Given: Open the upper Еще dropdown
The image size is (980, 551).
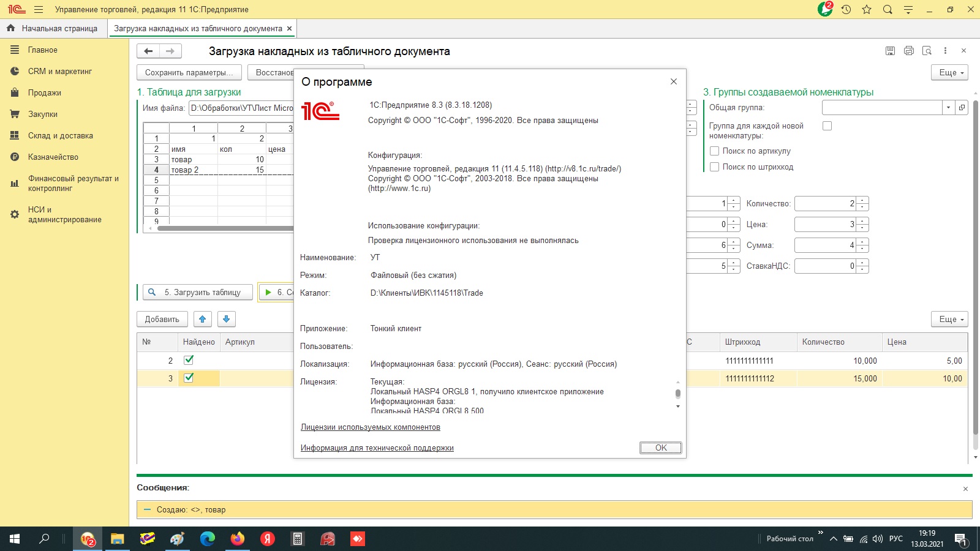Looking at the screenshot, I should click(x=949, y=72).
